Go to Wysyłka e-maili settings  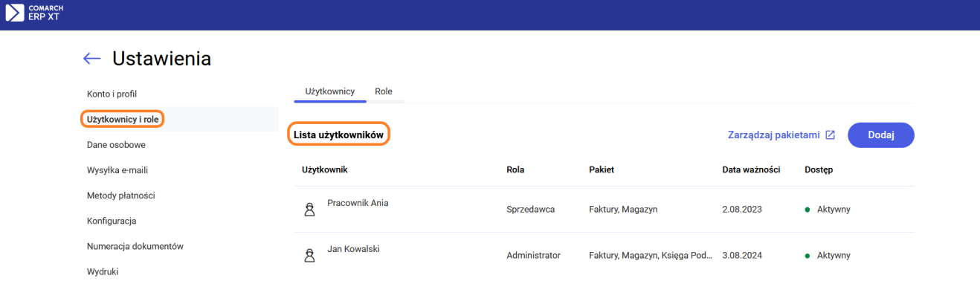[117, 170]
